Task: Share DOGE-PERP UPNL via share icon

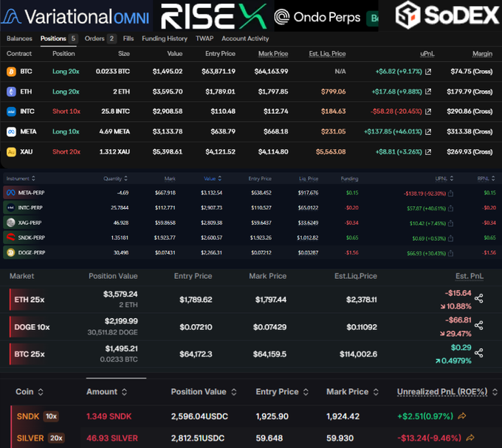Action: 450,253
